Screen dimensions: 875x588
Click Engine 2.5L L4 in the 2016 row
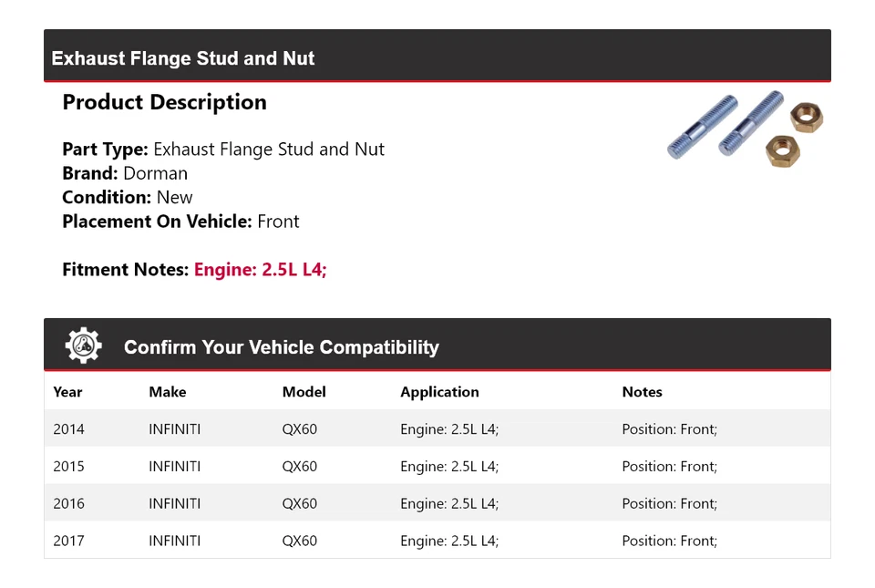click(449, 503)
